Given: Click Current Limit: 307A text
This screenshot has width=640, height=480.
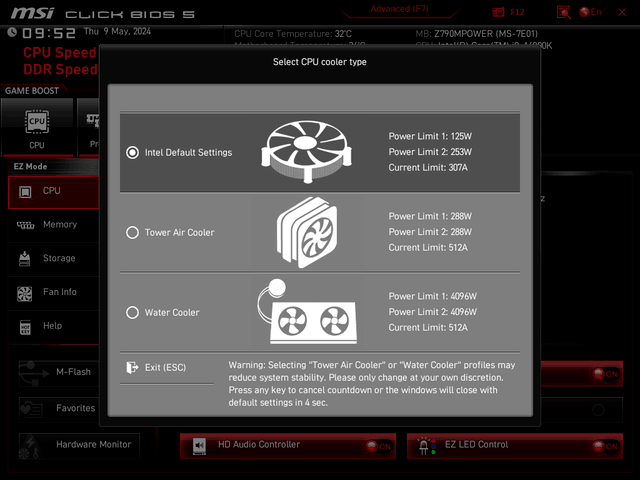Looking at the screenshot, I should [x=428, y=168].
